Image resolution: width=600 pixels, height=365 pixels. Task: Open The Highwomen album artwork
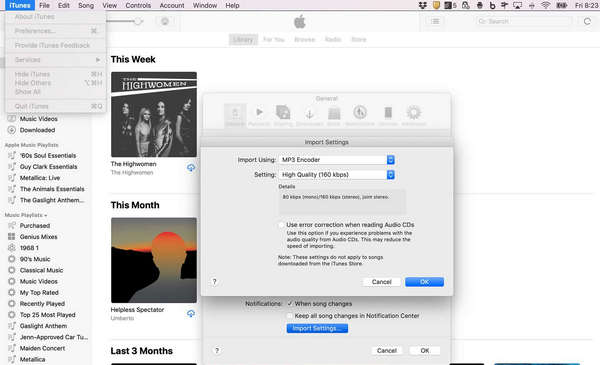coord(154,114)
